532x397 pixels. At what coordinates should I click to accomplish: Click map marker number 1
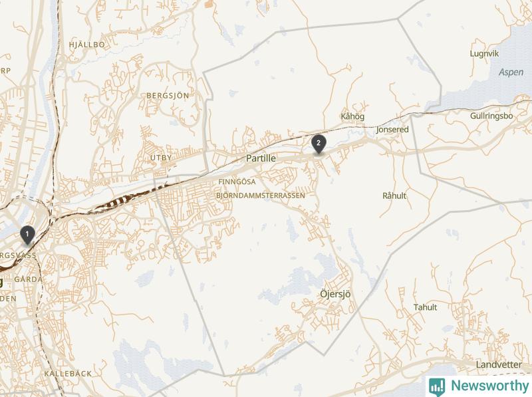click(x=27, y=235)
